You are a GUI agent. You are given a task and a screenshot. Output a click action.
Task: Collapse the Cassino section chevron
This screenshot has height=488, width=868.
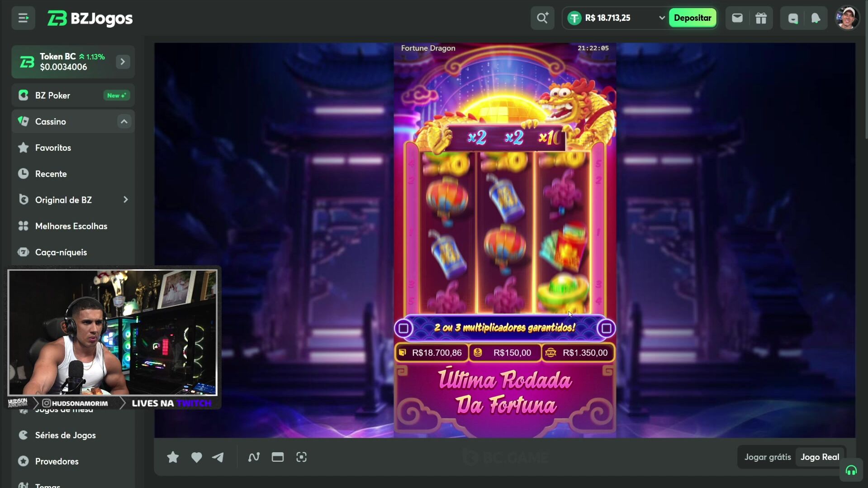123,121
